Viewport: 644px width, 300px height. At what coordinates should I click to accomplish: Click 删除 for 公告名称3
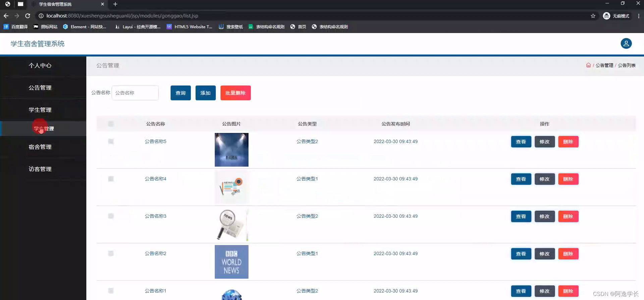(x=568, y=216)
